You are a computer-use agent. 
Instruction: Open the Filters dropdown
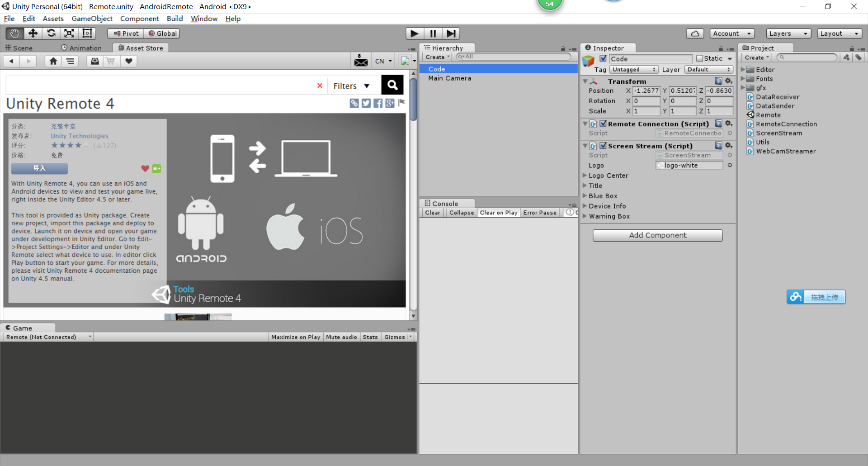pos(351,86)
